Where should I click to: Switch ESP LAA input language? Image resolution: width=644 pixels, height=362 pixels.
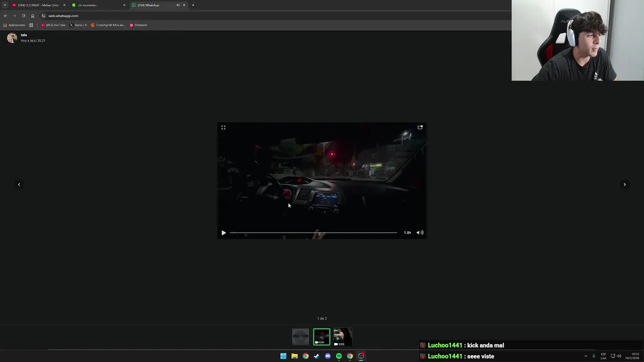pyautogui.click(x=603, y=356)
